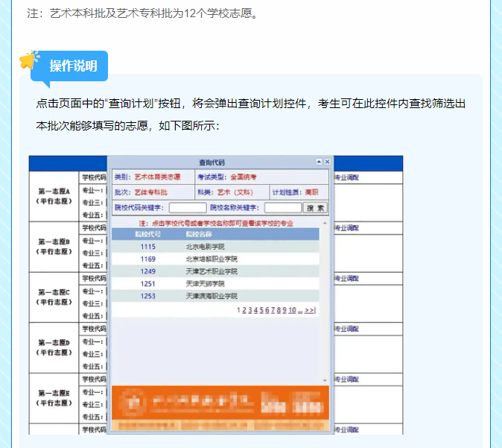Viewport: 502px width, 448px height.
Task: Jump to last page with >>| link
Action: tap(311, 310)
